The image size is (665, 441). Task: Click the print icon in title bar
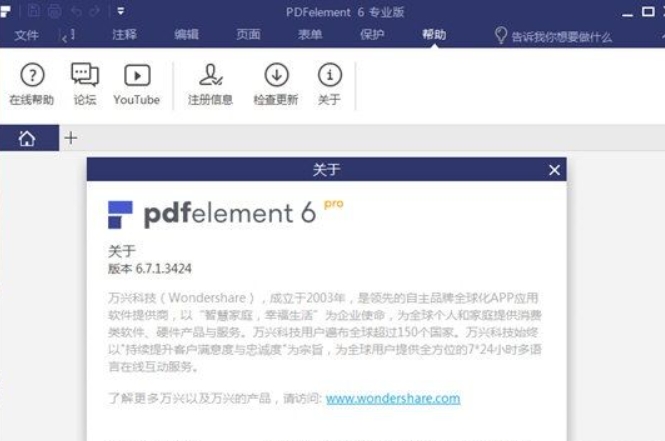click(x=54, y=11)
